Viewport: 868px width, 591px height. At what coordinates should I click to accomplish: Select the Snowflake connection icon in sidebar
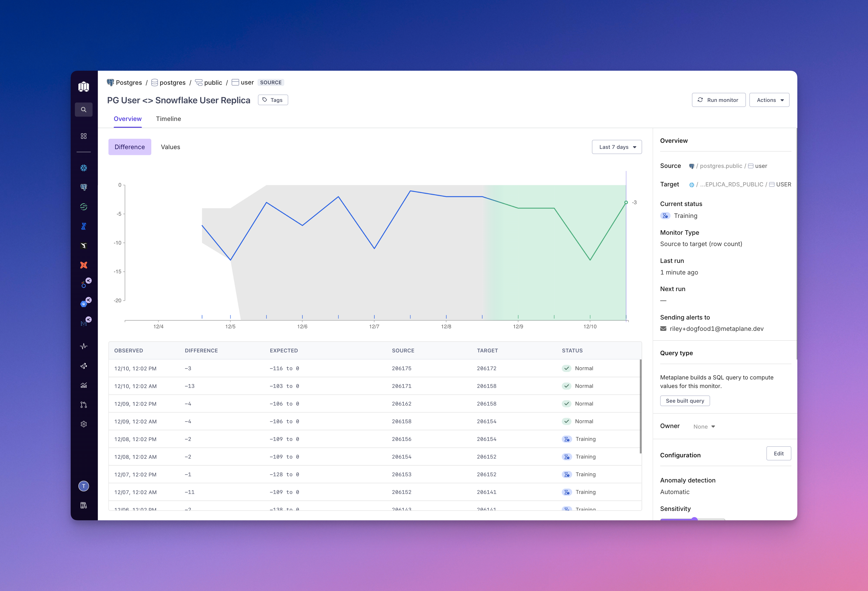[84, 168]
